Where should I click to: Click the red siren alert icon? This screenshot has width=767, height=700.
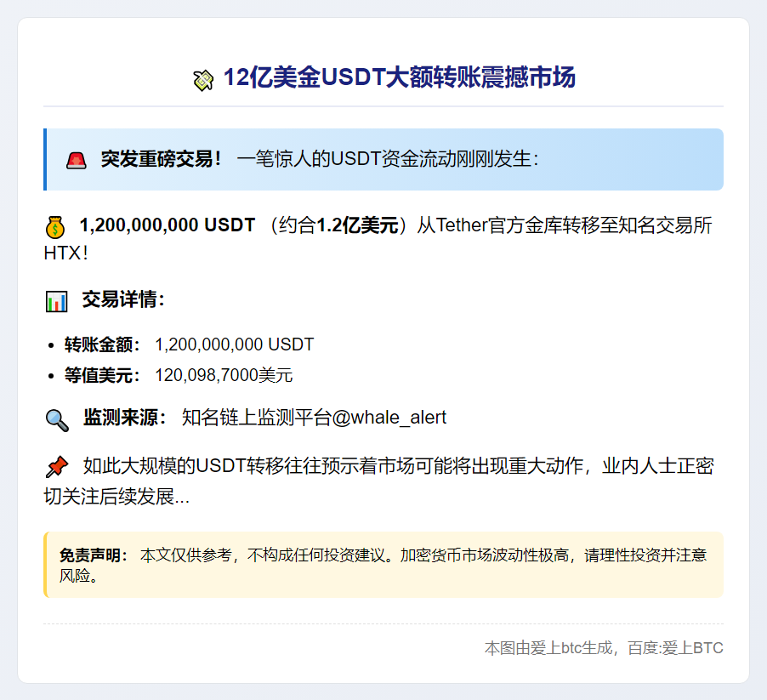77,160
